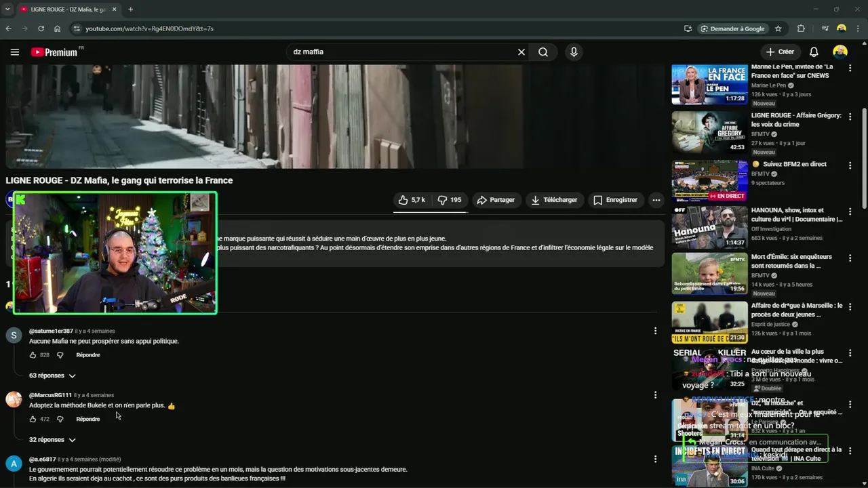Go back with the browser back arrow
The height and width of the screenshot is (488, 868).
point(8,28)
